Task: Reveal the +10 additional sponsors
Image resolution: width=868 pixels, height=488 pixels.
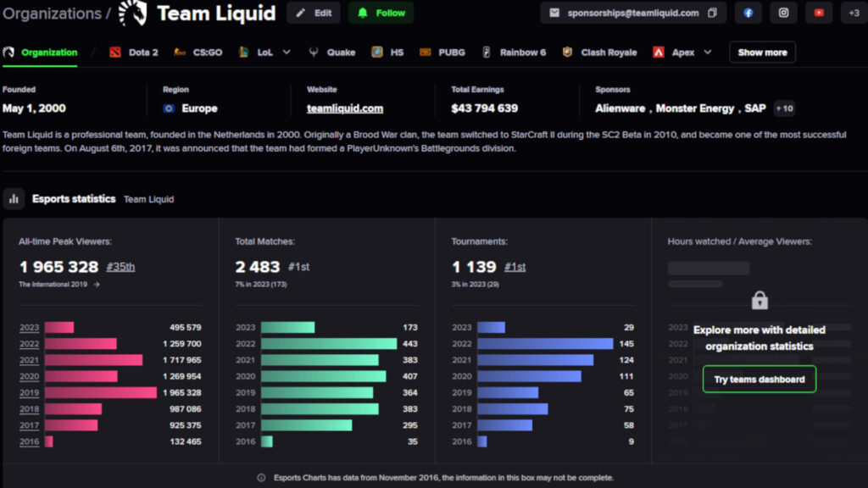Action: click(784, 108)
